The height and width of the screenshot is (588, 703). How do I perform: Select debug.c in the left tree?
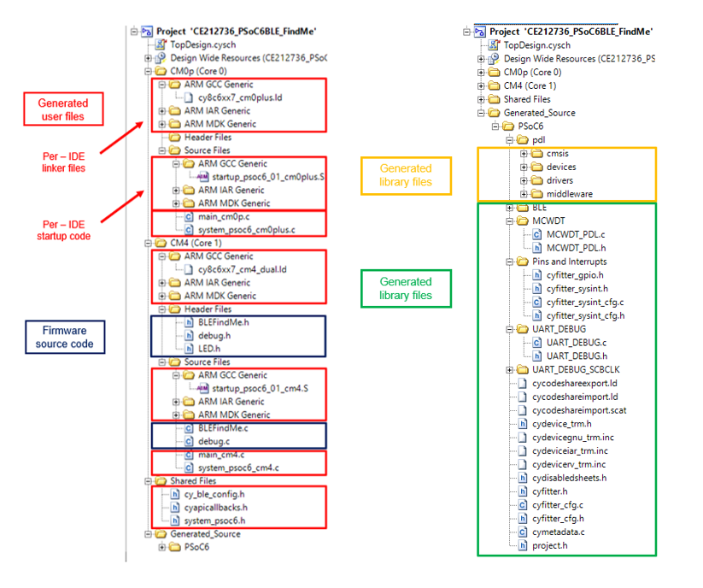pos(214,442)
